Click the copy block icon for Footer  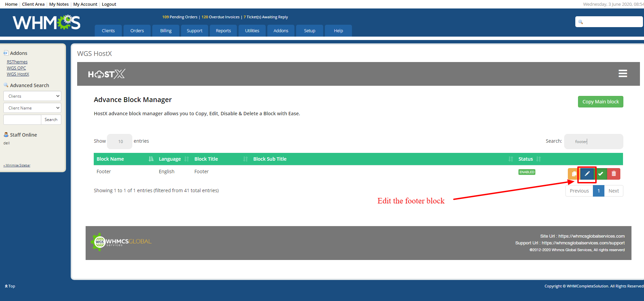click(x=573, y=174)
